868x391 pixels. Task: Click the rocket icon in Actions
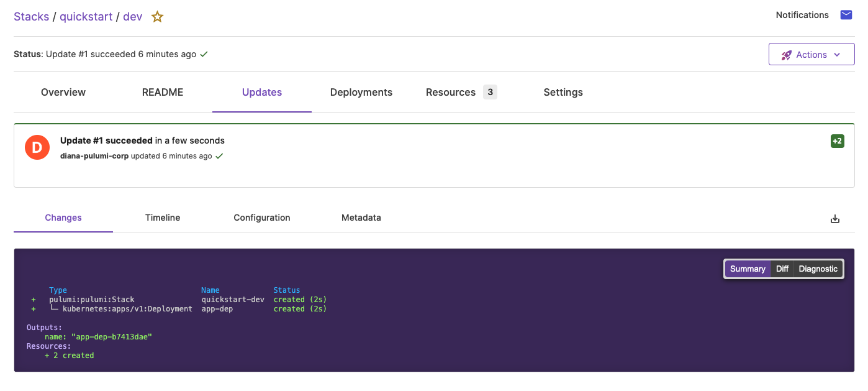[786, 55]
